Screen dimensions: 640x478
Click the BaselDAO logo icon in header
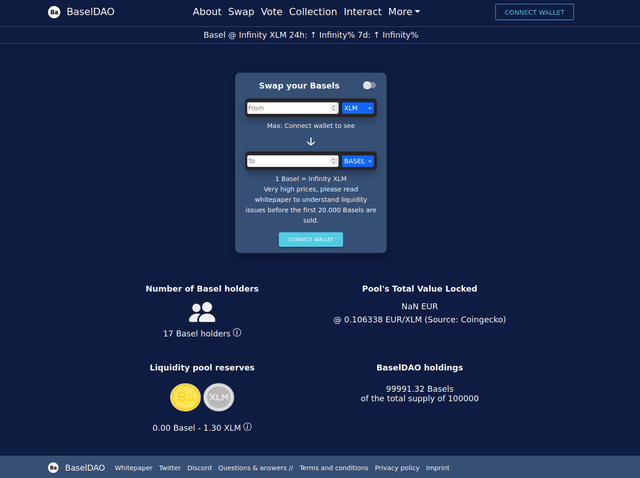pyautogui.click(x=54, y=12)
